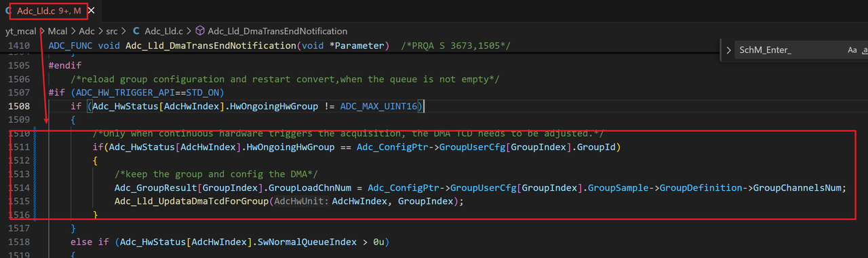
Task: Select line number 1507
Action: tap(18, 92)
